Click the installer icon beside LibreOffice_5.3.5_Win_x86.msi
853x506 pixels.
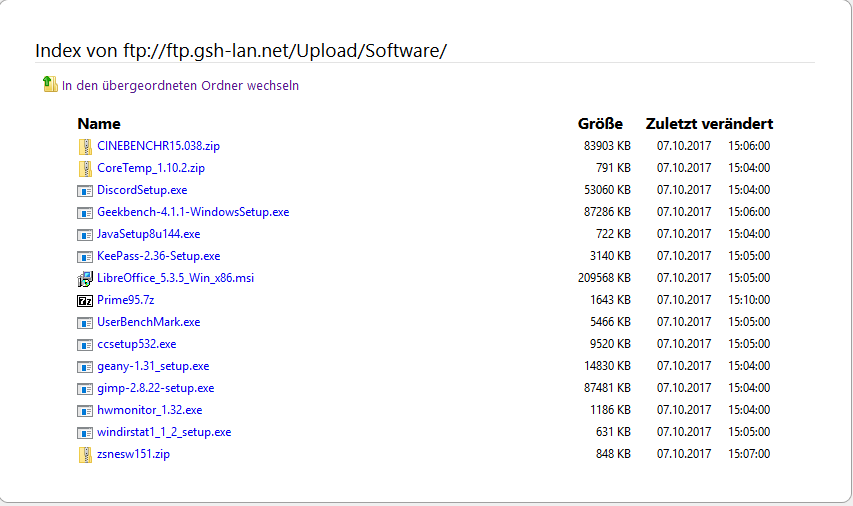(x=85, y=278)
